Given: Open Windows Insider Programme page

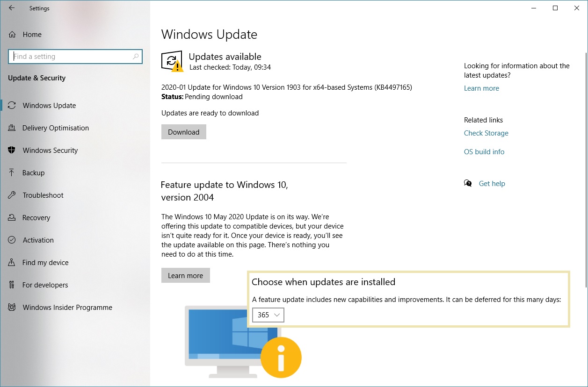Looking at the screenshot, I should (x=67, y=308).
